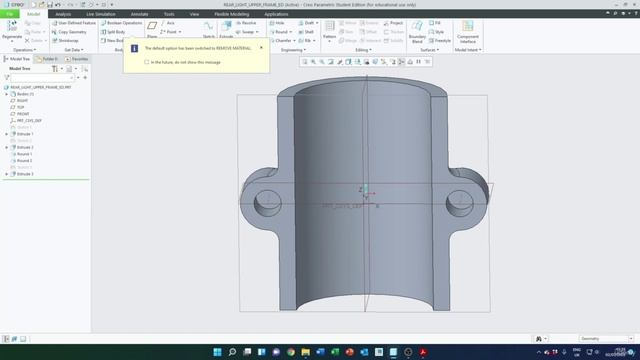Screen dimensions: 640x360
Task: Click the Pattern tool icon
Action: (329, 26)
